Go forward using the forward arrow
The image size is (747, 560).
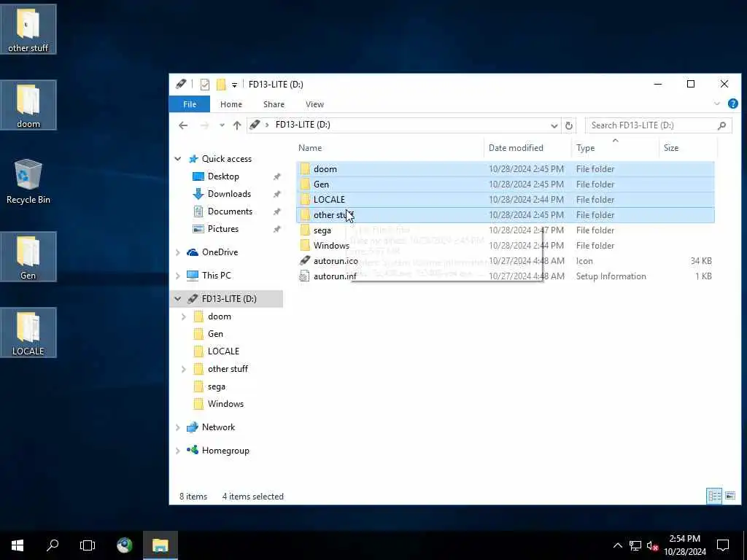205,125
